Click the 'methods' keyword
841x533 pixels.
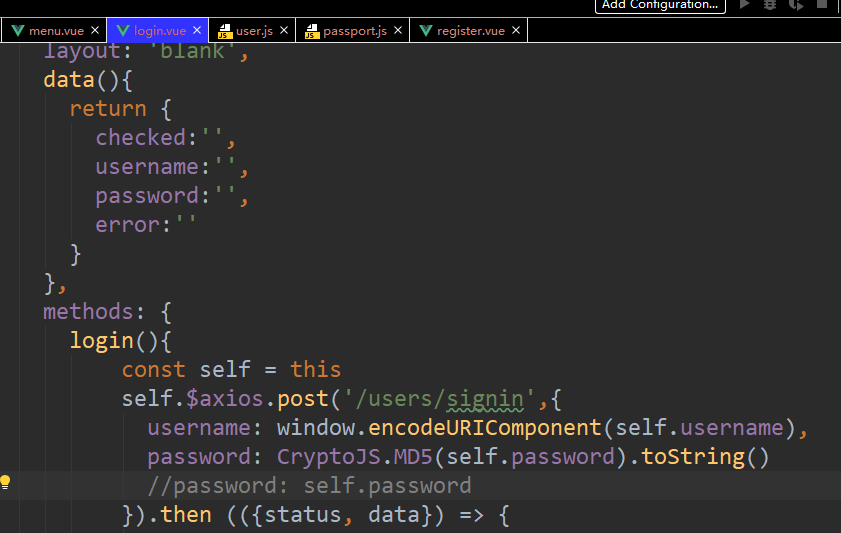(x=88, y=312)
